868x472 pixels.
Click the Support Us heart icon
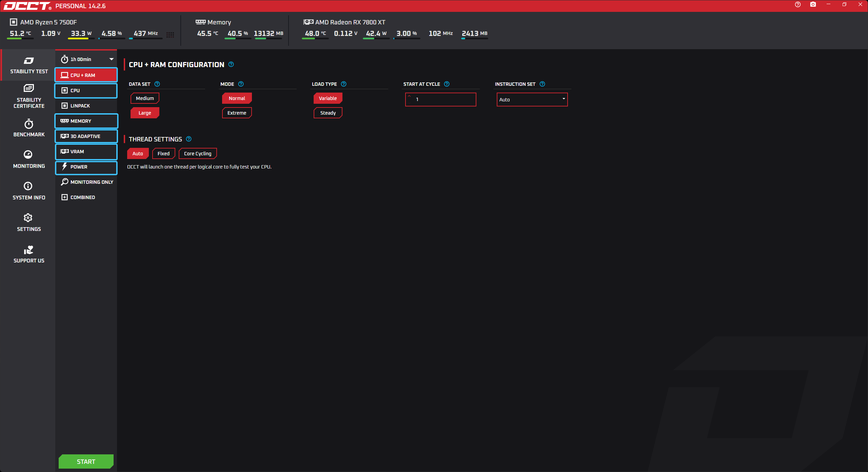click(x=29, y=254)
